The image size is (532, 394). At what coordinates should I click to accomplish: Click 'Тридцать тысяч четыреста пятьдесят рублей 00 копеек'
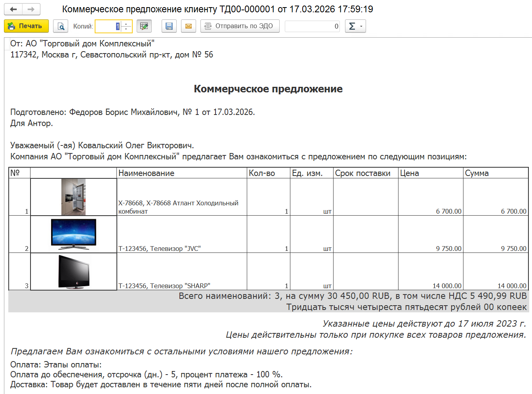pos(406,307)
